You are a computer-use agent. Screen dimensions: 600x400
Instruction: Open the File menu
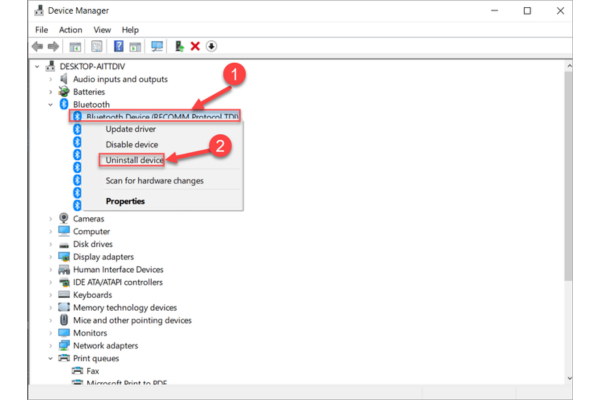[41, 29]
